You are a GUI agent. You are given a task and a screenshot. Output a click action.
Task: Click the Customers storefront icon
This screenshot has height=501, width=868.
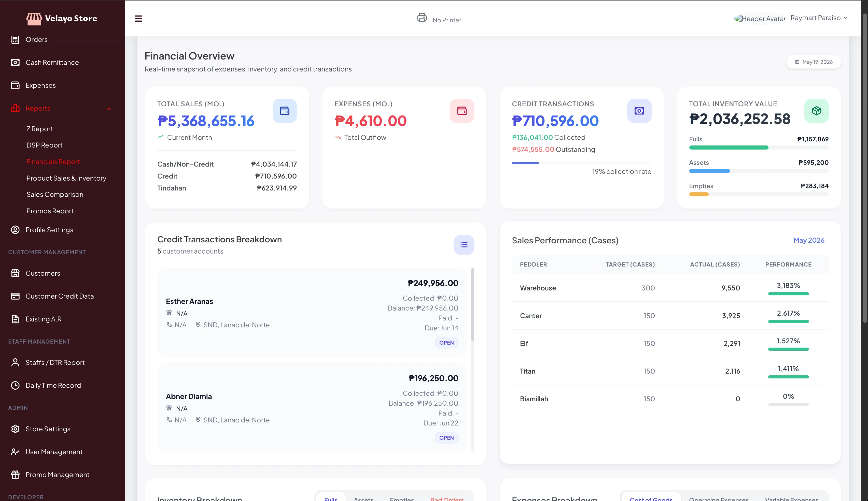coord(15,273)
